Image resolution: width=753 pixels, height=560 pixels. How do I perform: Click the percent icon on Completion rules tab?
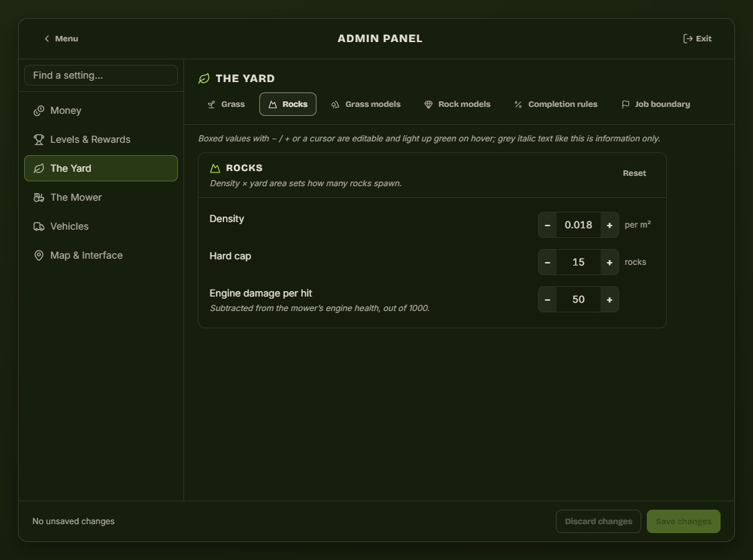click(518, 104)
